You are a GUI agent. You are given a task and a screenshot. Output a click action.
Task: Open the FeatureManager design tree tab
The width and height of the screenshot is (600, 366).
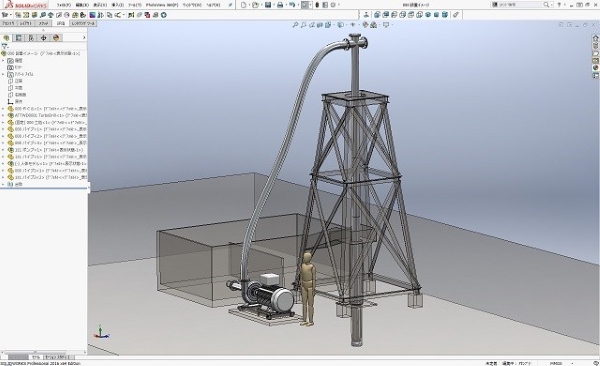6,38
